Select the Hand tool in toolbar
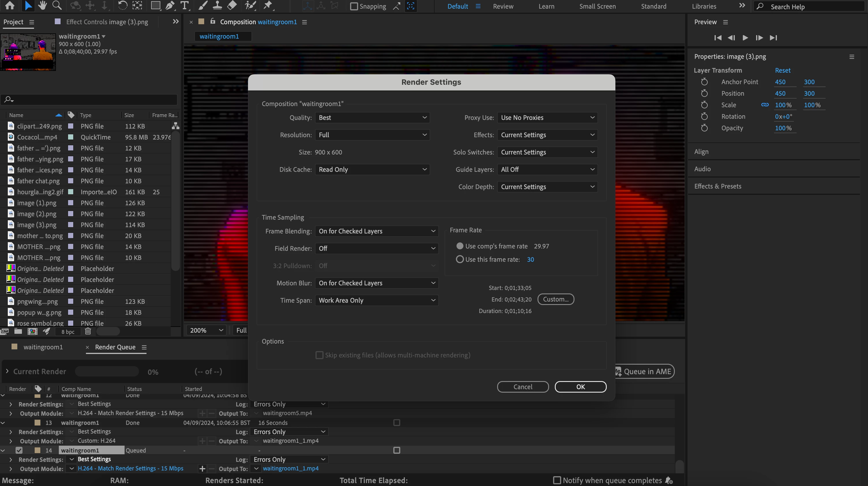 coord(42,5)
